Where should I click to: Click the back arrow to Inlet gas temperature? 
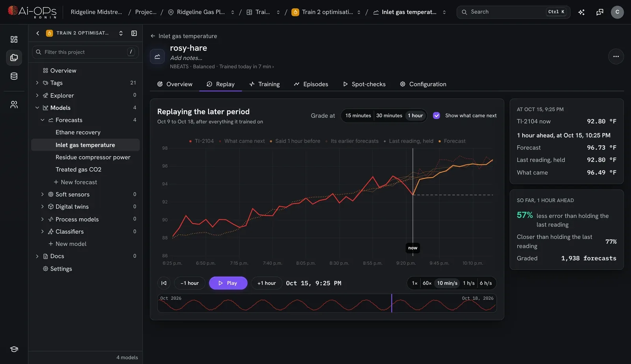(153, 36)
